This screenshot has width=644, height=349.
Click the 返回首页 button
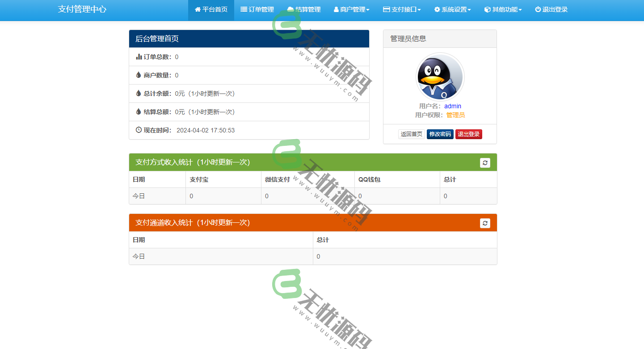tap(411, 134)
